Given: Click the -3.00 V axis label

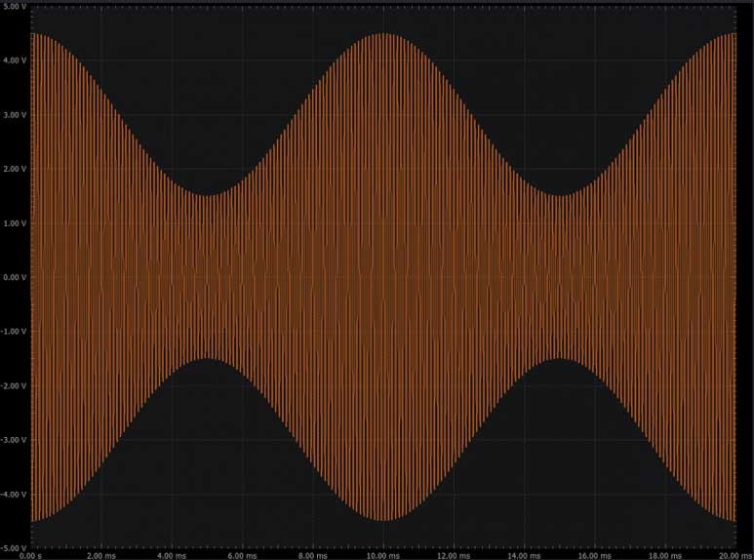Looking at the screenshot, I should point(16,440).
